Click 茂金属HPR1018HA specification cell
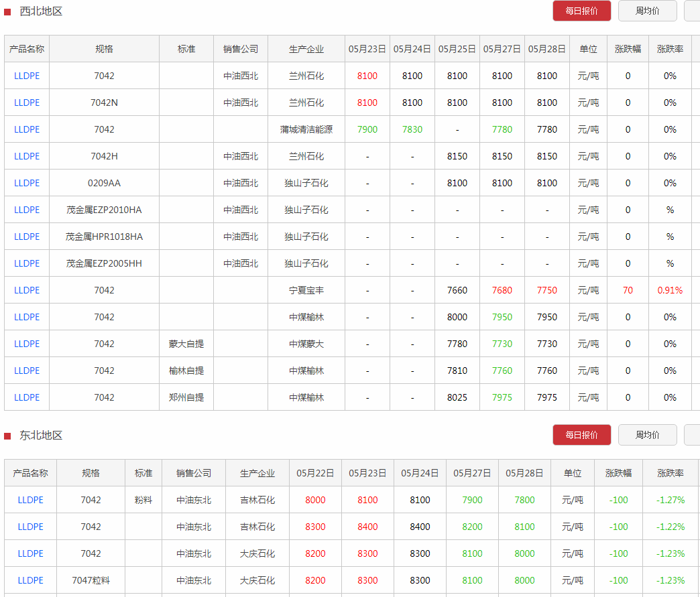The height and width of the screenshot is (597, 700). pyautogui.click(x=104, y=237)
